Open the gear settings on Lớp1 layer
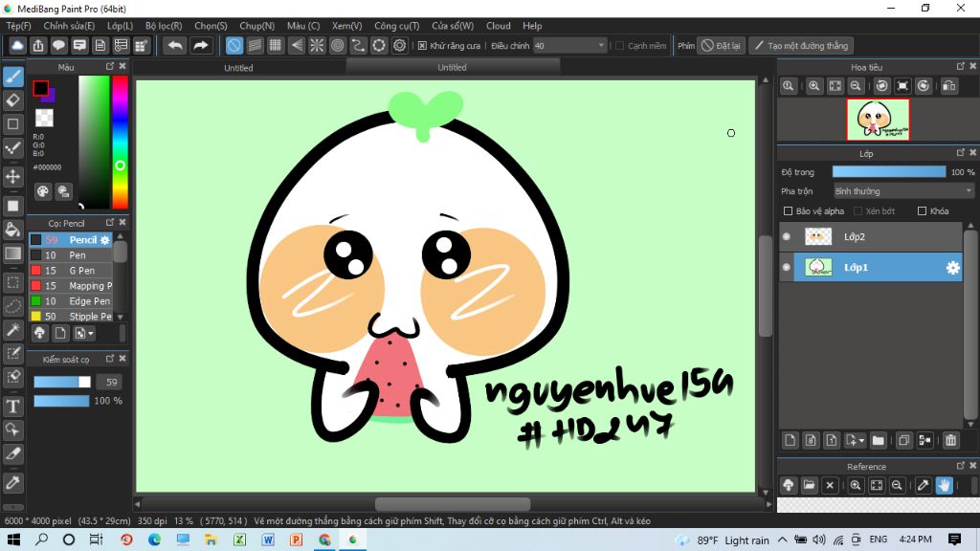 pyautogui.click(x=952, y=268)
